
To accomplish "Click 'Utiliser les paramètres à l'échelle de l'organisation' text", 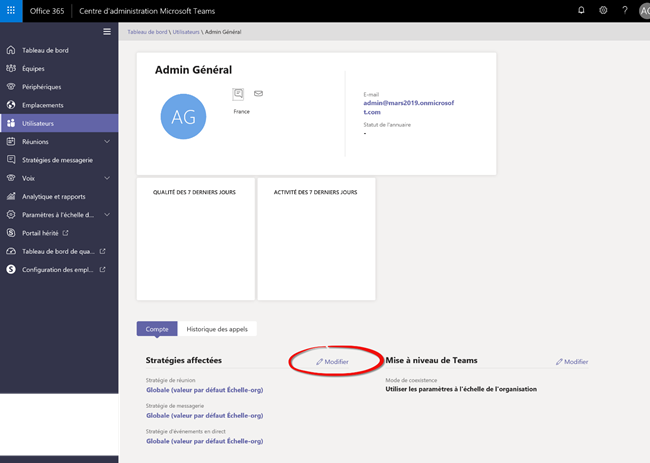I will click(461, 389).
